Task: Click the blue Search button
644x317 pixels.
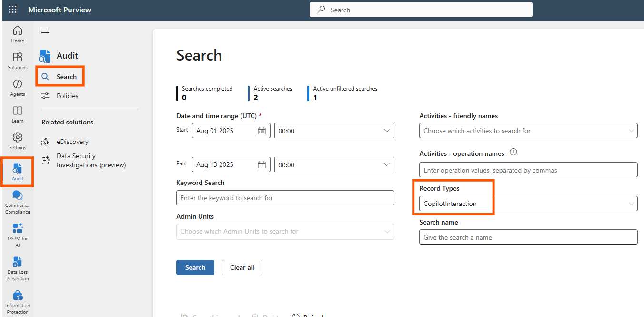Action: point(195,267)
